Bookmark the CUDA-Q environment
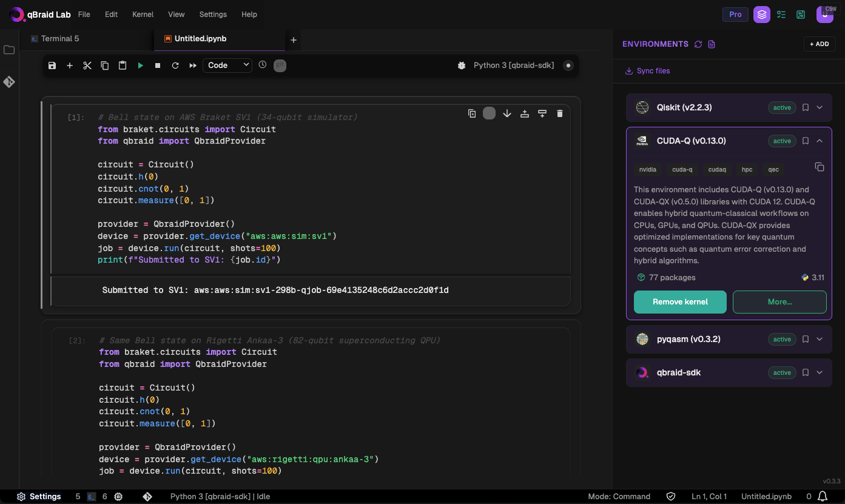 click(806, 141)
